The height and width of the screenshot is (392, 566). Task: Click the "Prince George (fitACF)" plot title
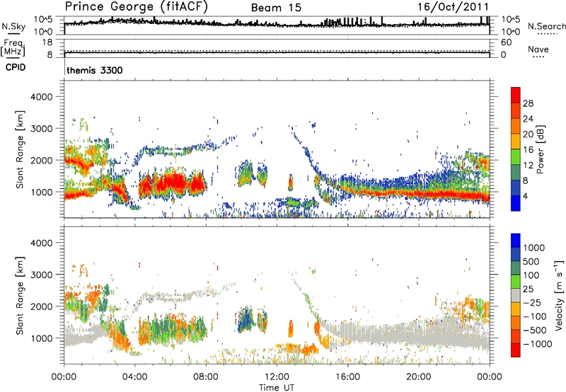pos(137,7)
